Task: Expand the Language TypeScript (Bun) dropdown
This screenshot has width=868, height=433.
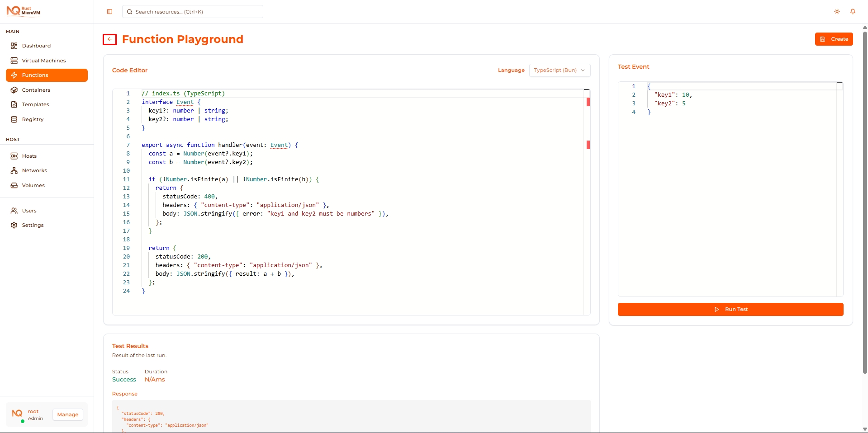Action: 560,71
